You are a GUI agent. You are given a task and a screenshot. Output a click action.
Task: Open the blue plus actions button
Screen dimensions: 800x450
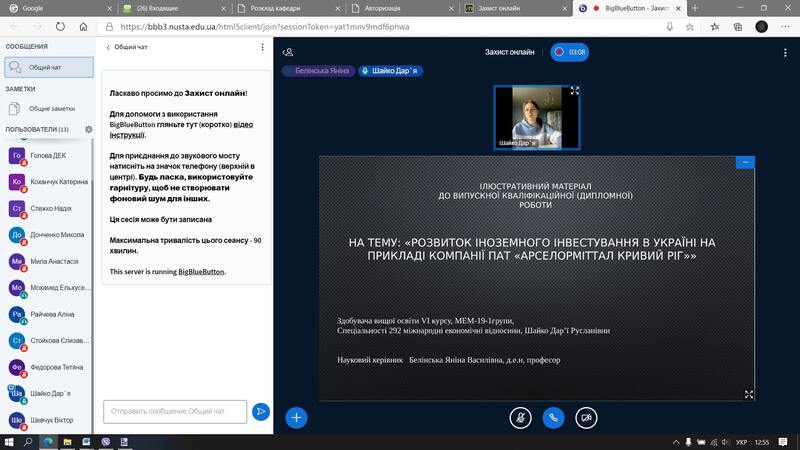296,418
